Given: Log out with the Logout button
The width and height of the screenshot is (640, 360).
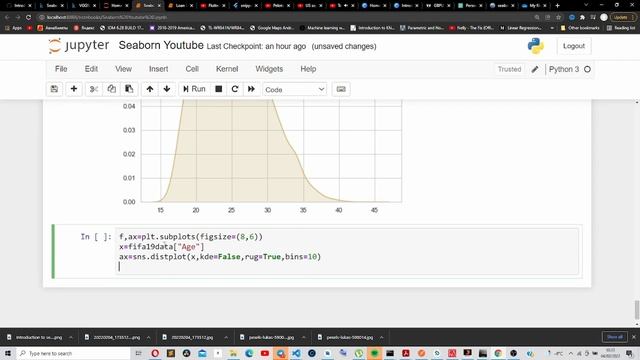Looking at the screenshot, I should [574, 46].
